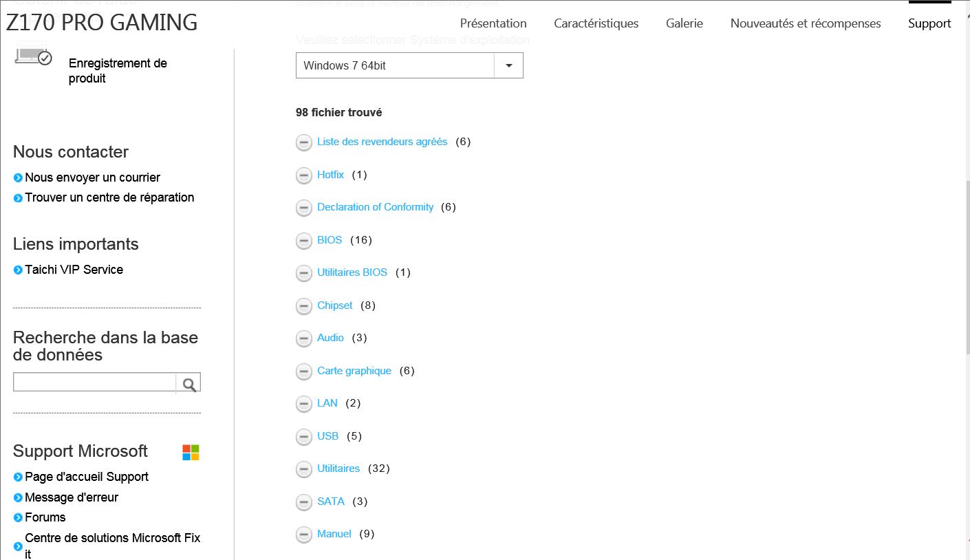
Task: Toggle the Declaration of Conformity expander icon
Action: [304, 208]
